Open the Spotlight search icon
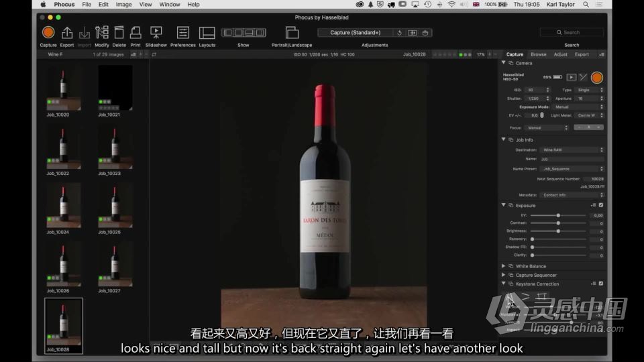This screenshot has height=362, width=644. [x=586, y=5]
